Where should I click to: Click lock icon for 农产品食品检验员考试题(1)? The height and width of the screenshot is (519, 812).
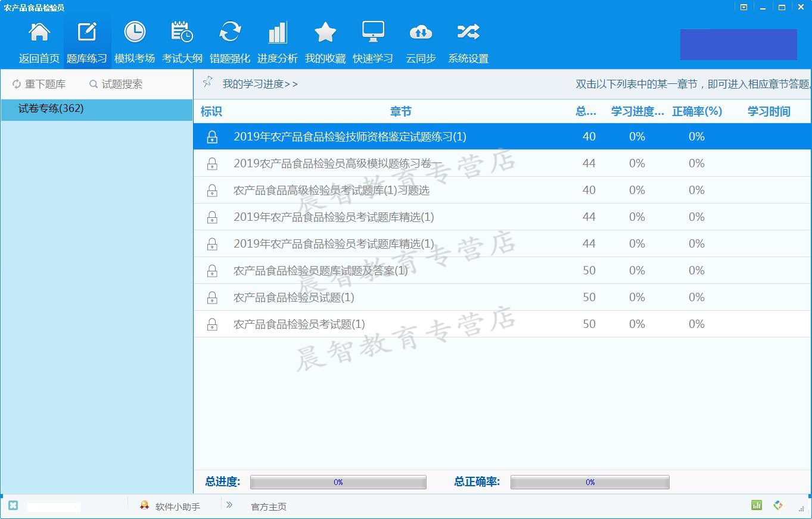(212, 324)
